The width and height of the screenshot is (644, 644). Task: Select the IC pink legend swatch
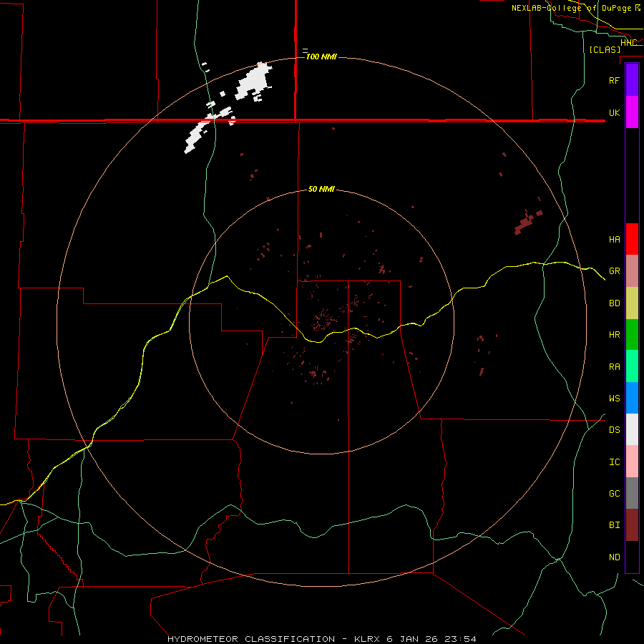click(x=632, y=462)
